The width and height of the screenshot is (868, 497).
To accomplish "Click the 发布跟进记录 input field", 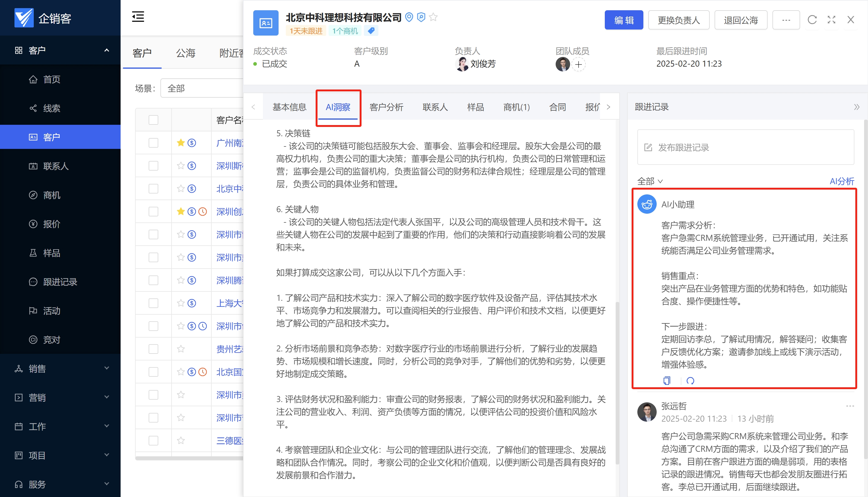I will click(x=746, y=147).
